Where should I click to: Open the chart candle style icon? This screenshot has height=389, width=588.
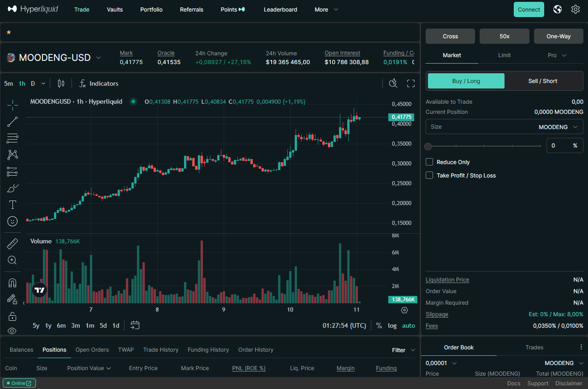point(61,83)
